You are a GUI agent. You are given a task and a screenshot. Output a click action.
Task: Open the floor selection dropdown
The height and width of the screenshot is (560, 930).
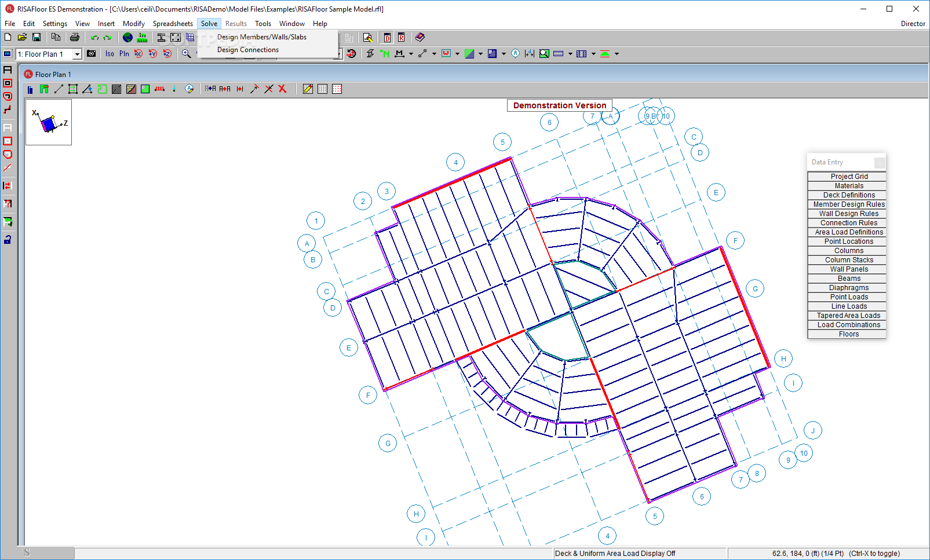(77, 54)
